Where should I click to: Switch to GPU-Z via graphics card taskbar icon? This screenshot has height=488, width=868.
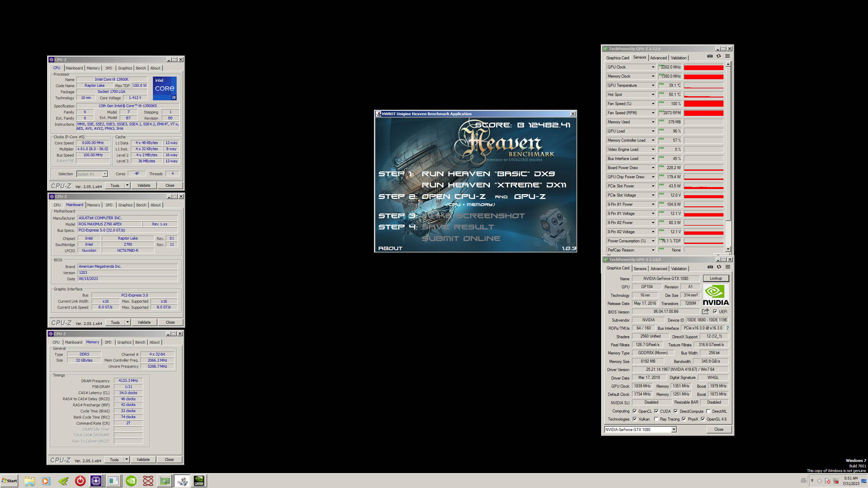click(165, 481)
